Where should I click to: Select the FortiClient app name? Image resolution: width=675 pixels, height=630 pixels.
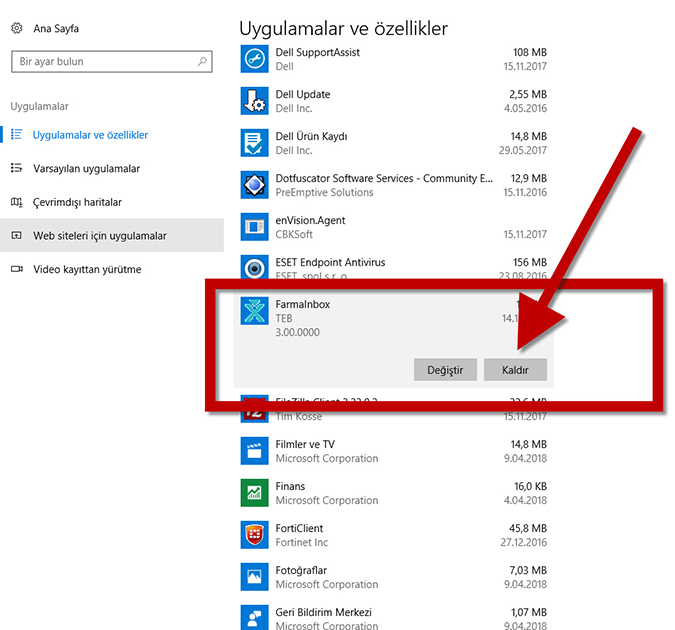[x=299, y=528]
